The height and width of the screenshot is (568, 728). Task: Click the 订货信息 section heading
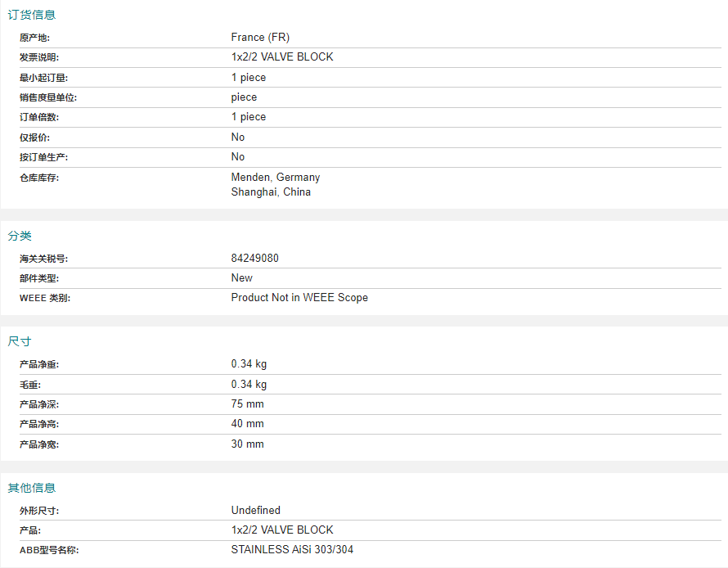coord(32,15)
